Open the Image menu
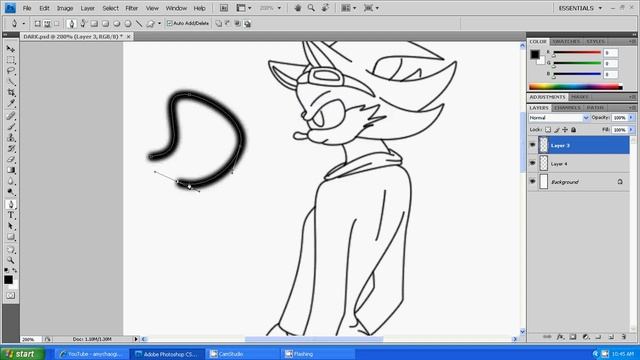640x360 pixels. coord(65,8)
